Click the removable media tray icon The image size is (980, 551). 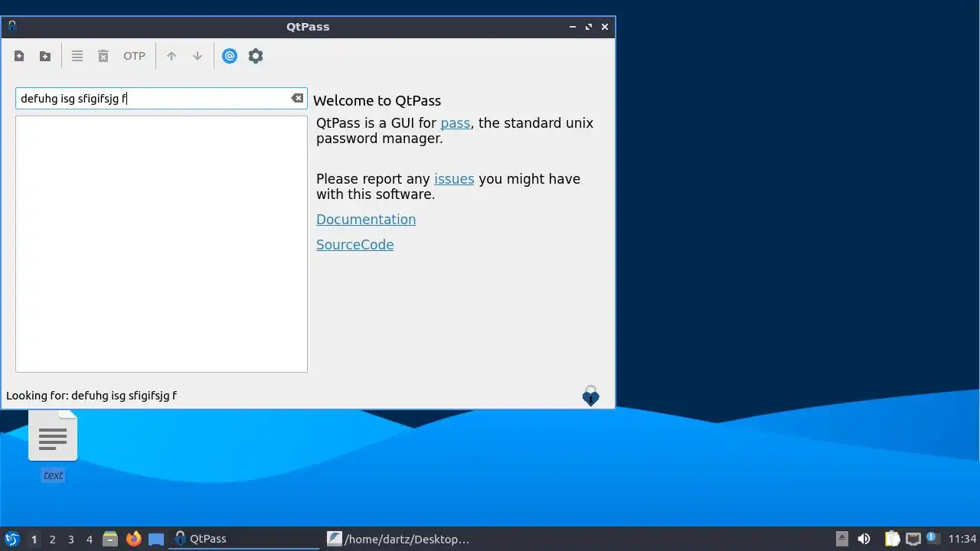tap(842, 539)
